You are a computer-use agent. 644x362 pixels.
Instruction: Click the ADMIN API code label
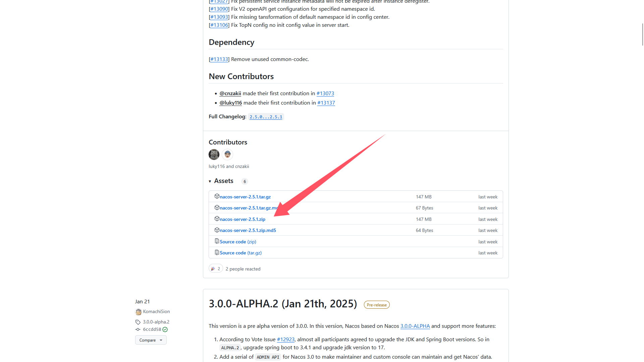coord(268,357)
